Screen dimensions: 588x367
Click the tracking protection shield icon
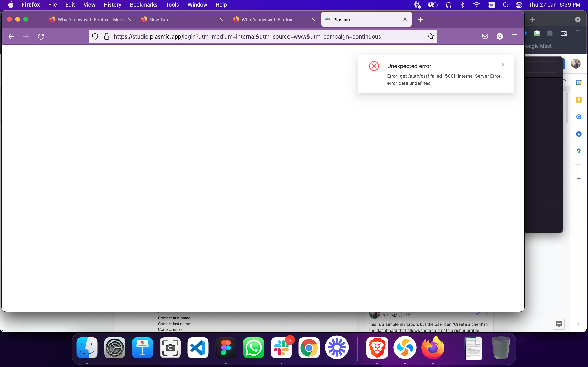pyautogui.click(x=95, y=36)
